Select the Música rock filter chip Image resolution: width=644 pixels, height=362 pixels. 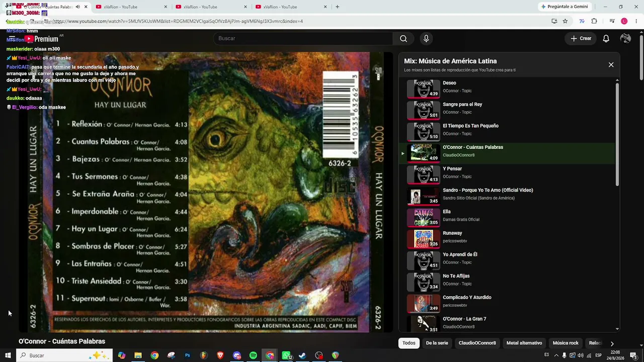[x=566, y=343]
